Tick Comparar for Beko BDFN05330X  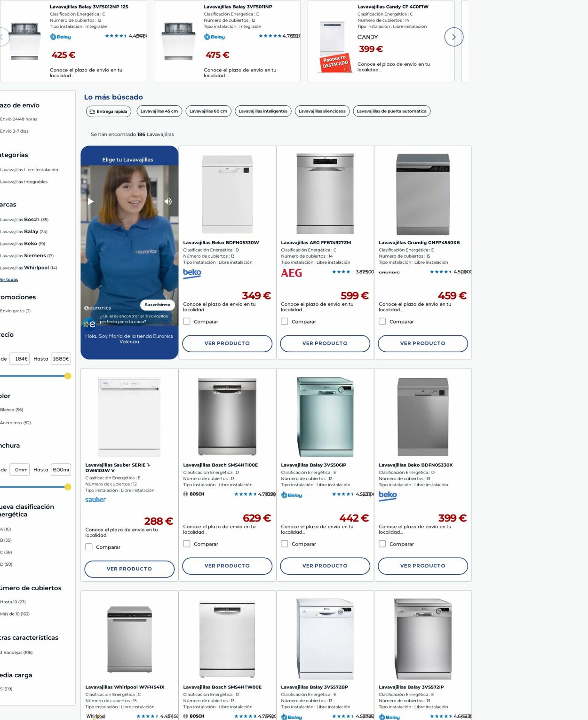click(382, 544)
